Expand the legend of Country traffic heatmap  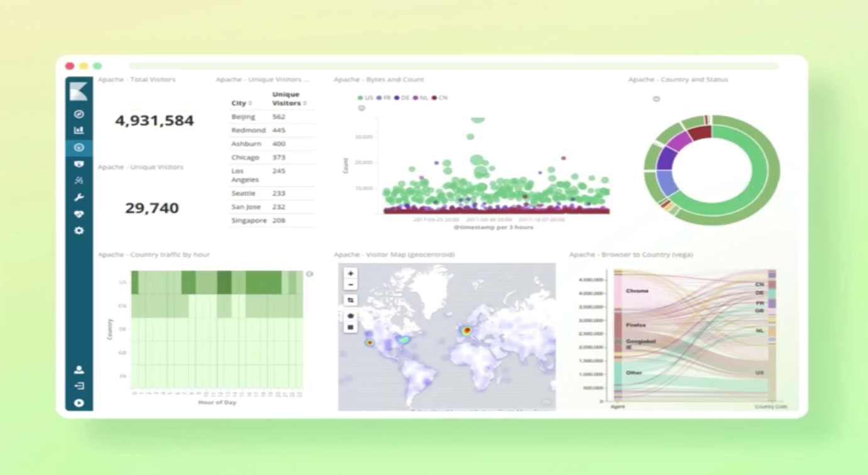[x=309, y=274]
